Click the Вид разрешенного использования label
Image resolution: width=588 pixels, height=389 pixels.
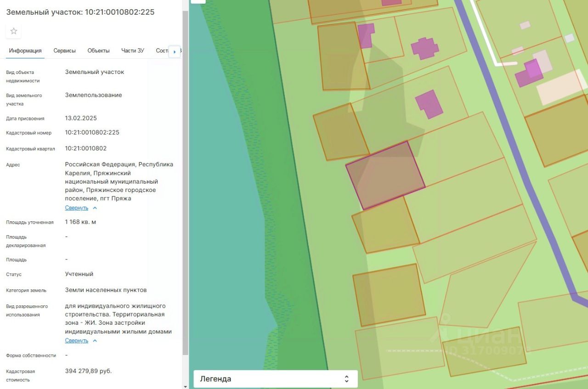(27, 310)
